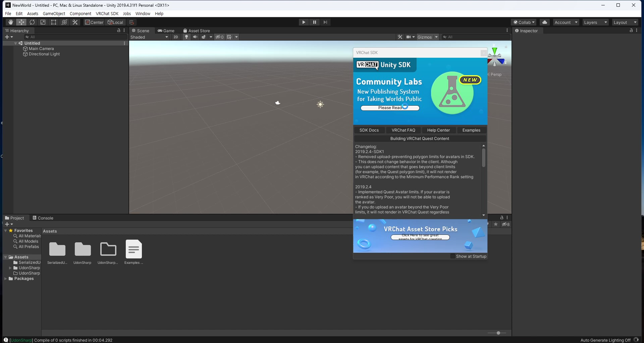Select the Hand tool
The width and height of the screenshot is (644, 343).
click(x=10, y=22)
